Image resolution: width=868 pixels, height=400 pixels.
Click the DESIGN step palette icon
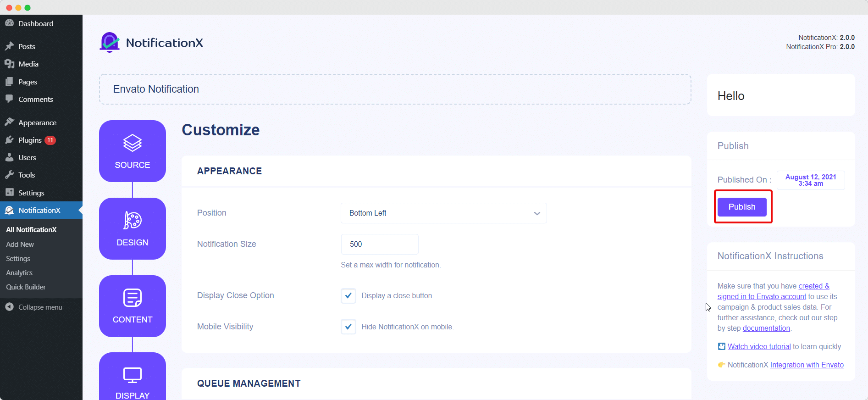(x=133, y=220)
